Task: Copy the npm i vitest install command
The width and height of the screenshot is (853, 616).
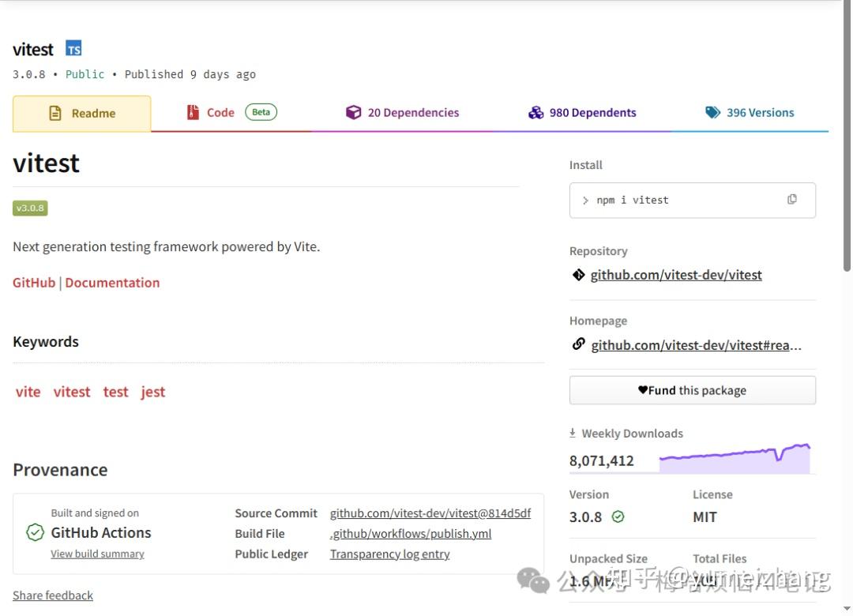Action: pyautogui.click(x=791, y=199)
